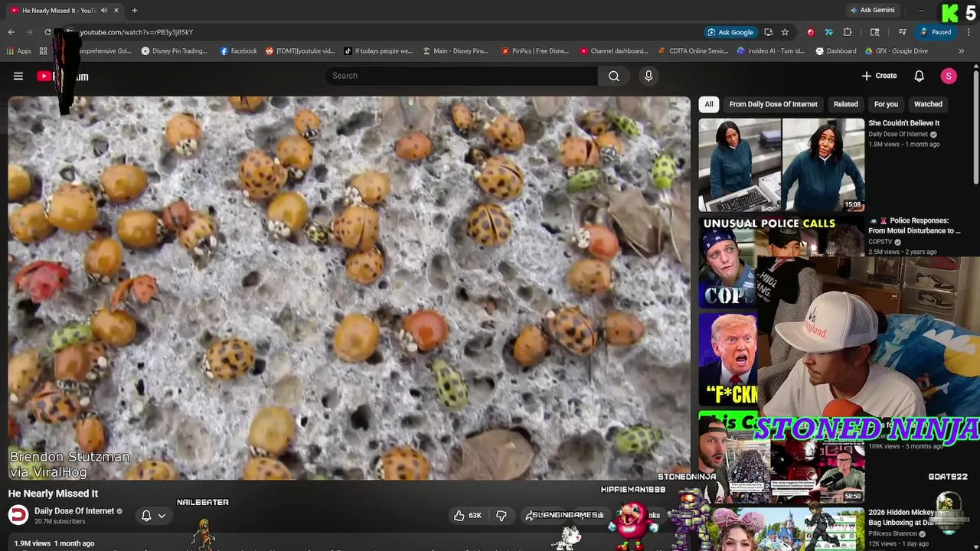Select From Daily Dose Of Internet chip
Viewport: 980px width, 551px height.
click(x=773, y=104)
